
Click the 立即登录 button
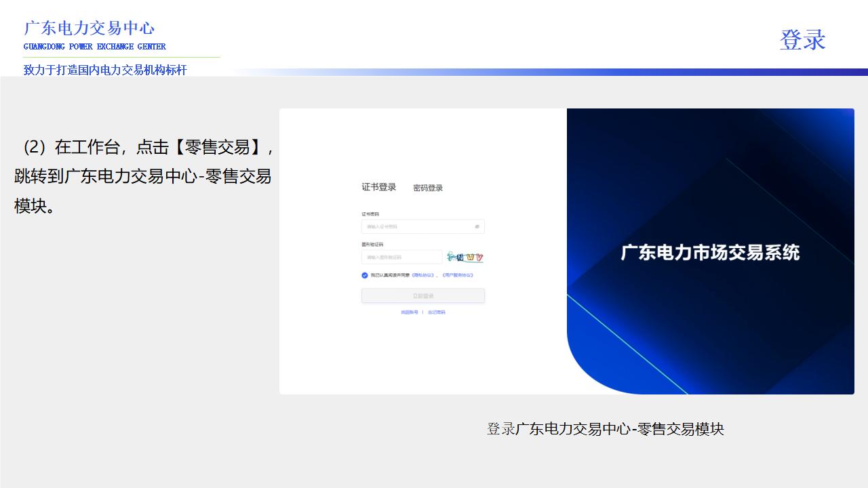pyautogui.click(x=423, y=296)
